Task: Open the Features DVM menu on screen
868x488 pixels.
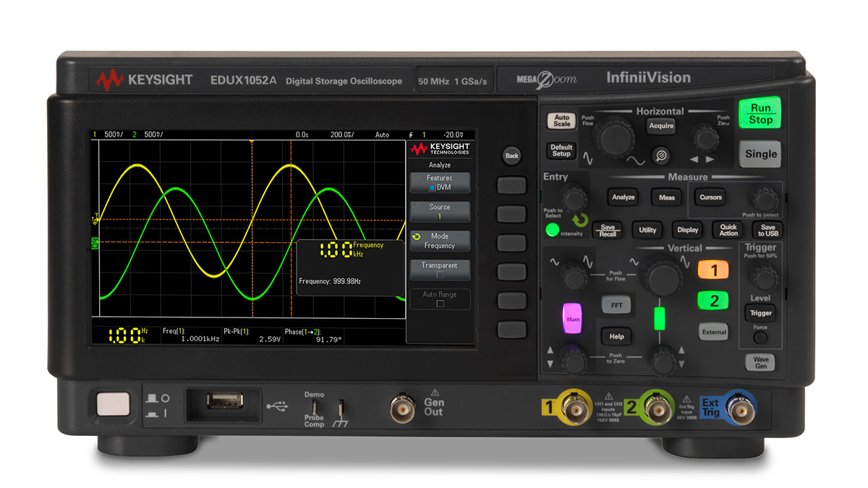Action: click(439, 182)
